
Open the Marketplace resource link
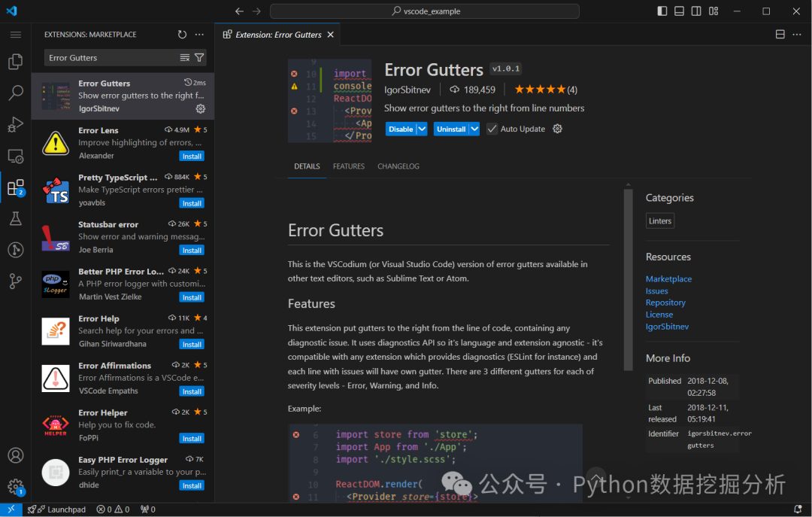[x=668, y=279]
